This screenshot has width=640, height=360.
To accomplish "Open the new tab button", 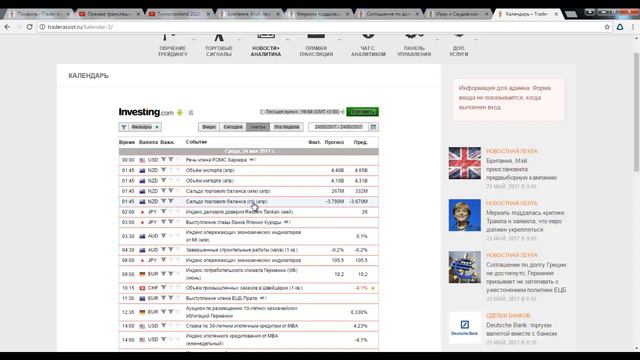I will (x=571, y=14).
